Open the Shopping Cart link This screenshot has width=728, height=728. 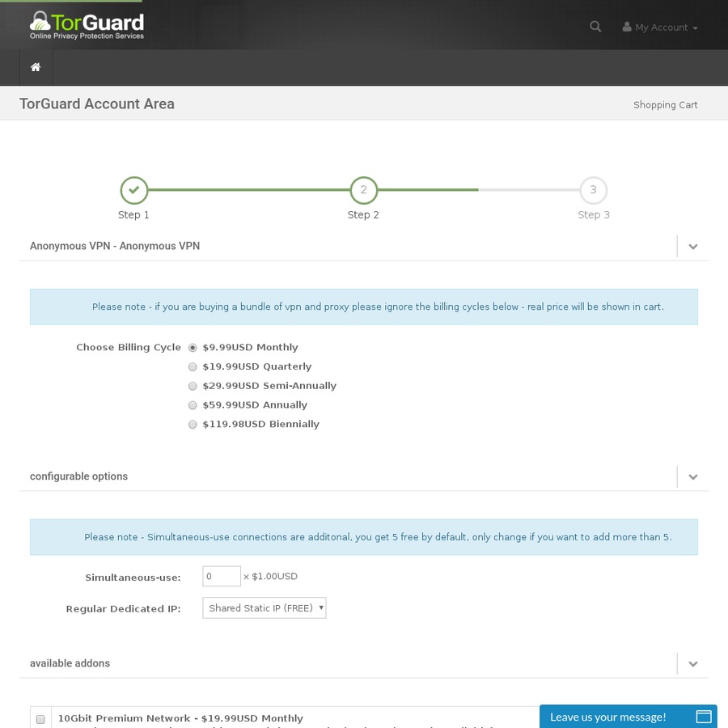(666, 105)
